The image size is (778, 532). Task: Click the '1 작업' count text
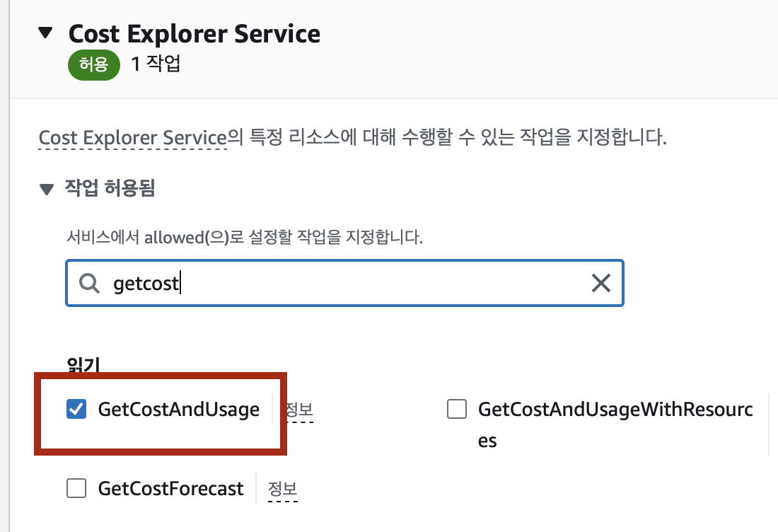(156, 64)
